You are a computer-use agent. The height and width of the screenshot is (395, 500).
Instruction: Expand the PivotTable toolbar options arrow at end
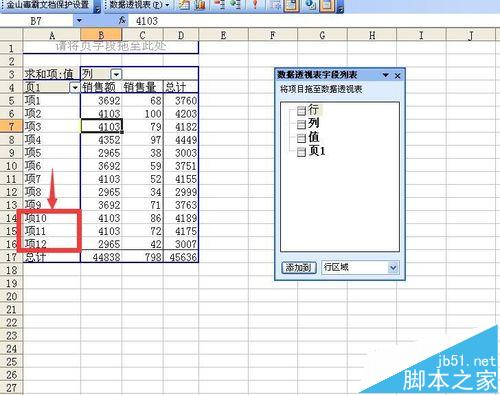coord(340,6)
